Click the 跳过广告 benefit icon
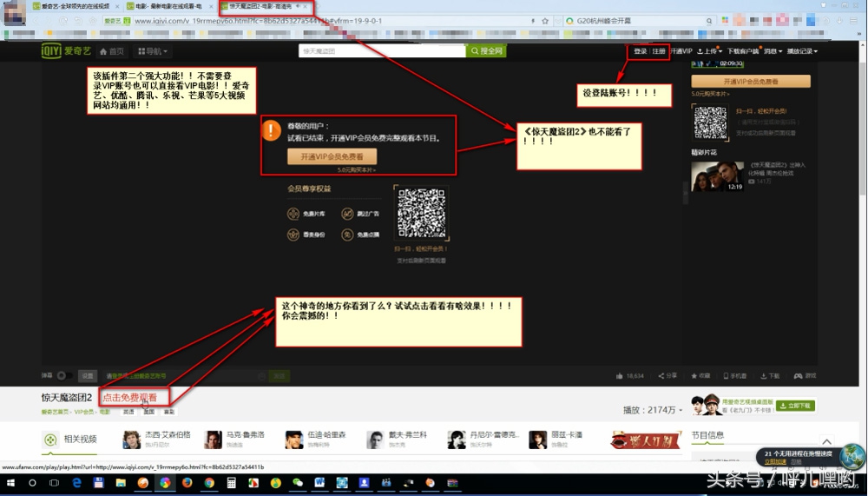Viewport: 868px width, 496px height. tap(348, 214)
